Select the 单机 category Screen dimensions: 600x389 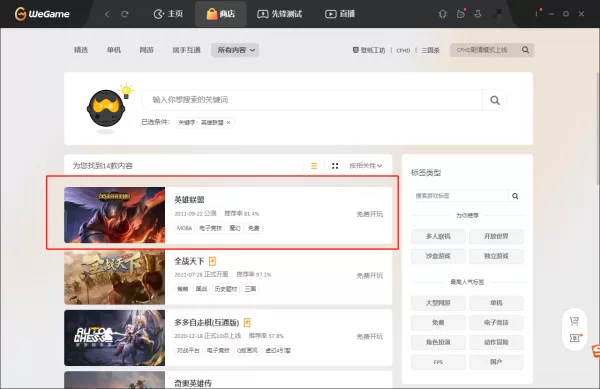[x=114, y=50]
